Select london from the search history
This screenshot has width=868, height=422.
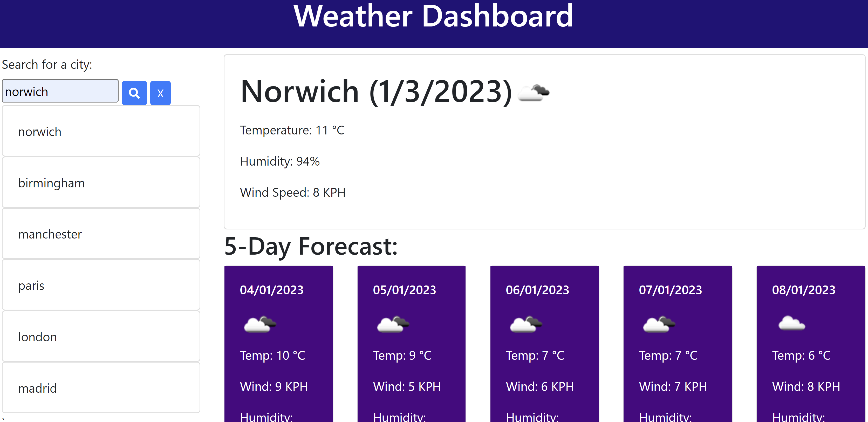click(101, 336)
